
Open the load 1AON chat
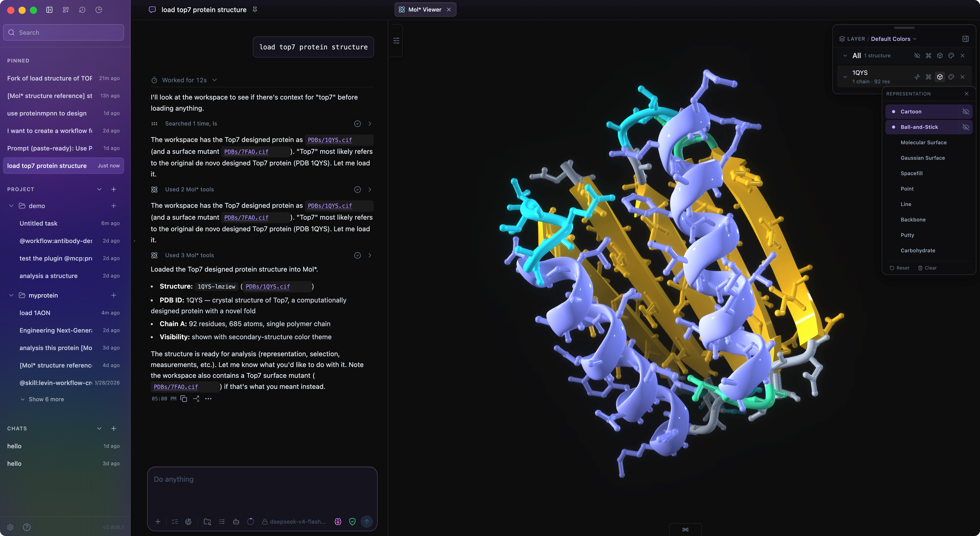pos(64,313)
